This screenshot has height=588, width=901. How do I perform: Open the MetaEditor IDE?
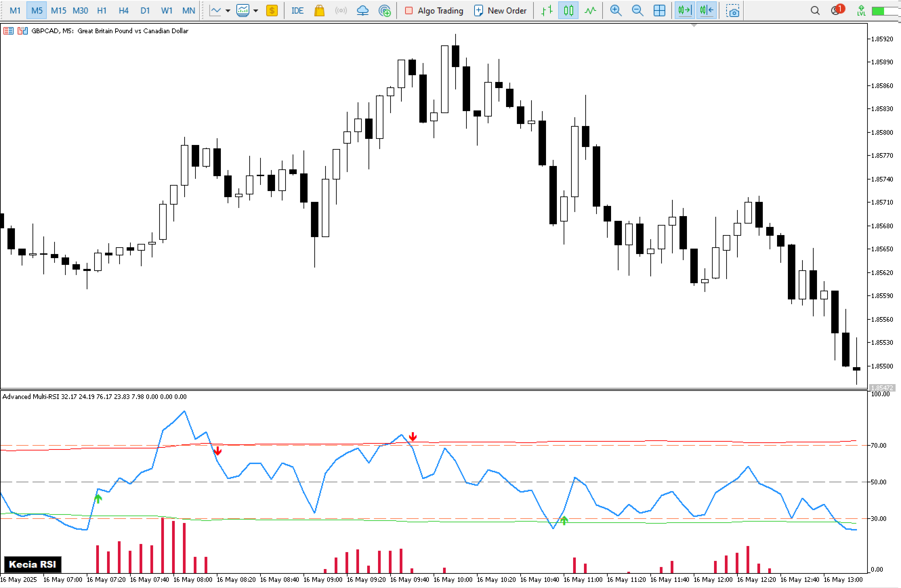coord(297,10)
